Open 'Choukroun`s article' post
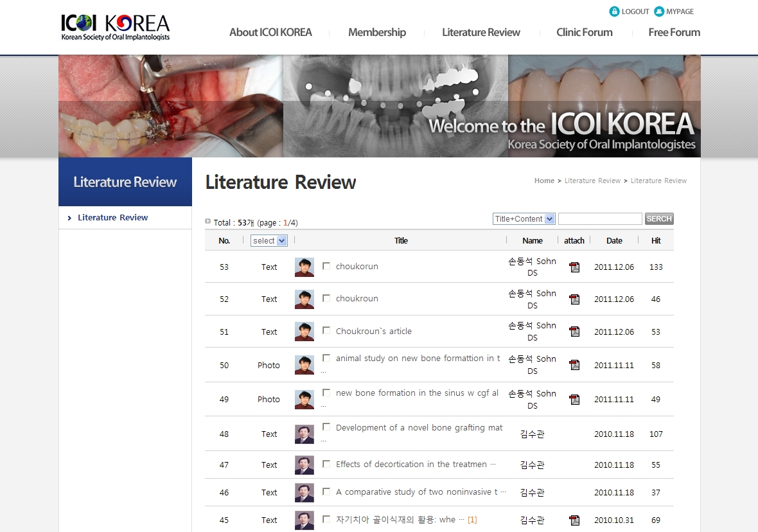The width and height of the screenshot is (758, 532). 374,332
